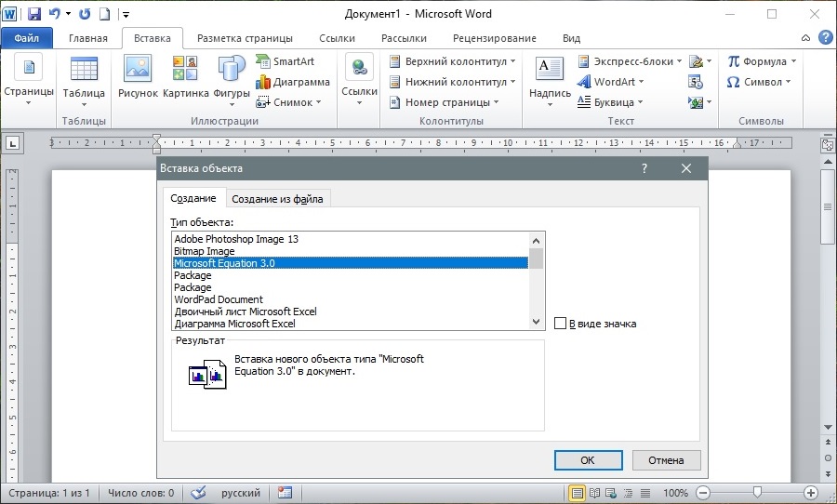This screenshot has width=837, height=504.
Task: Expand the Верхний колонтитул dropdown
Action: tap(512, 61)
